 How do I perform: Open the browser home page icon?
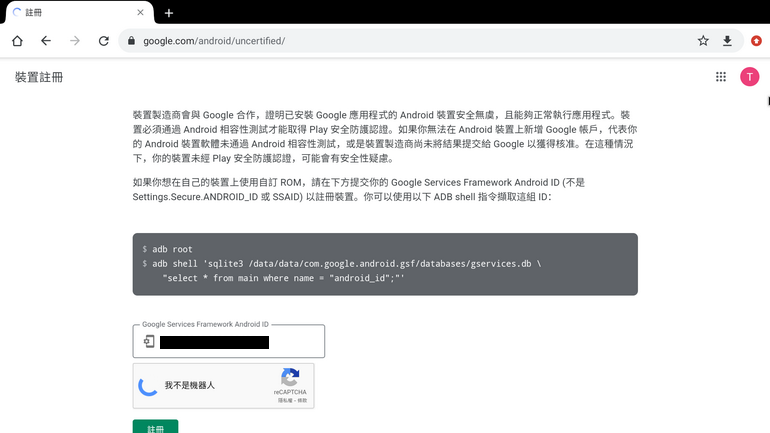(x=17, y=41)
